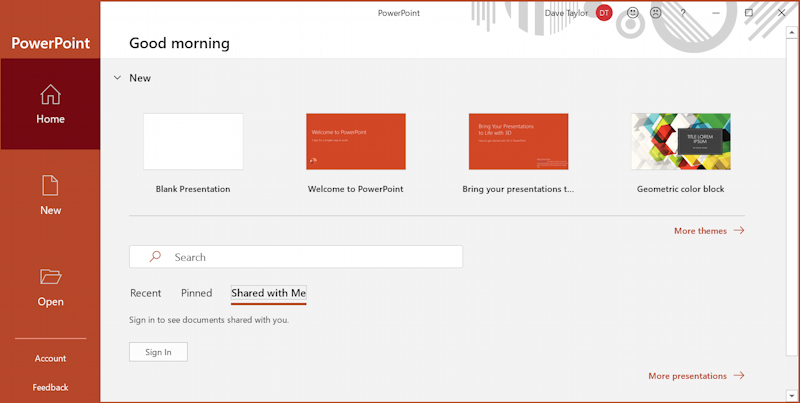Choose the Geometric color block theme thumbnail
This screenshot has height=403, width=800.
point(681,141)
